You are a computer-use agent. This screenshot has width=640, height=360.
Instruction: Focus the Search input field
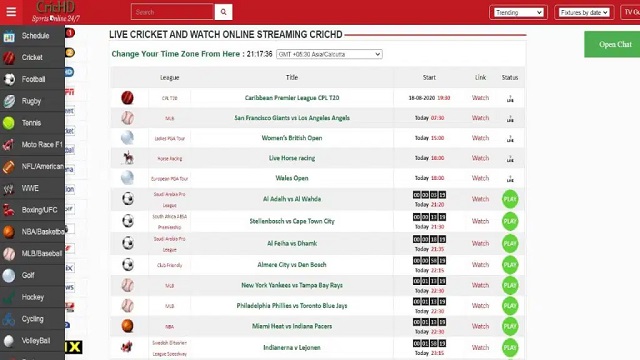coord(173,12)
